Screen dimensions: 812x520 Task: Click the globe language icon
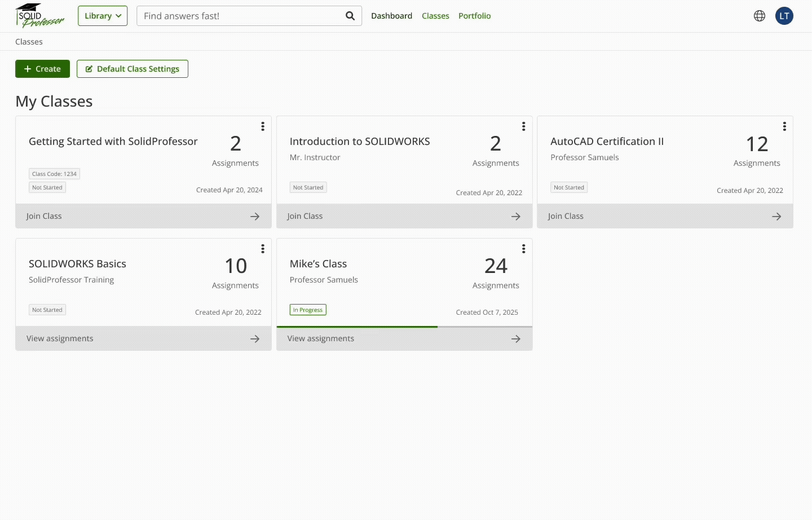point(760,16)
